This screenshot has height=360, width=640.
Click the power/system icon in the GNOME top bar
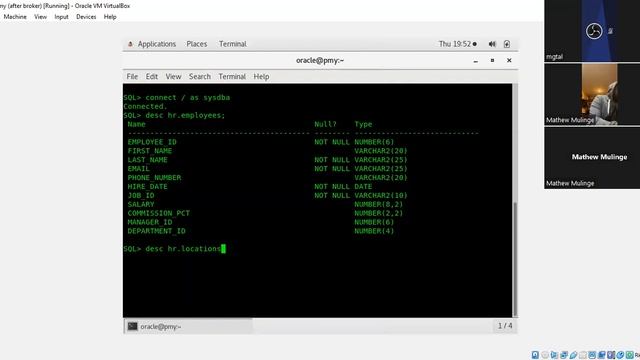pyautogui.click(x=507, y=44)
